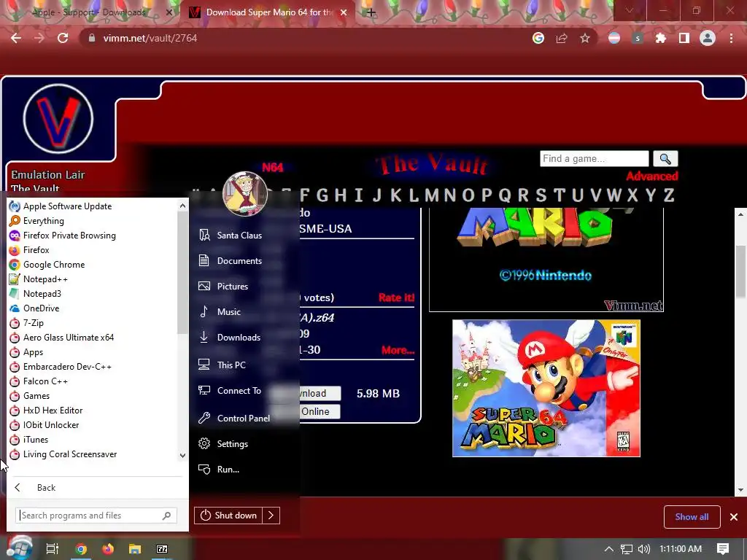Launch Firefox from the programs list
Viewport: 747px width, 560px height.
click(36, 250)
